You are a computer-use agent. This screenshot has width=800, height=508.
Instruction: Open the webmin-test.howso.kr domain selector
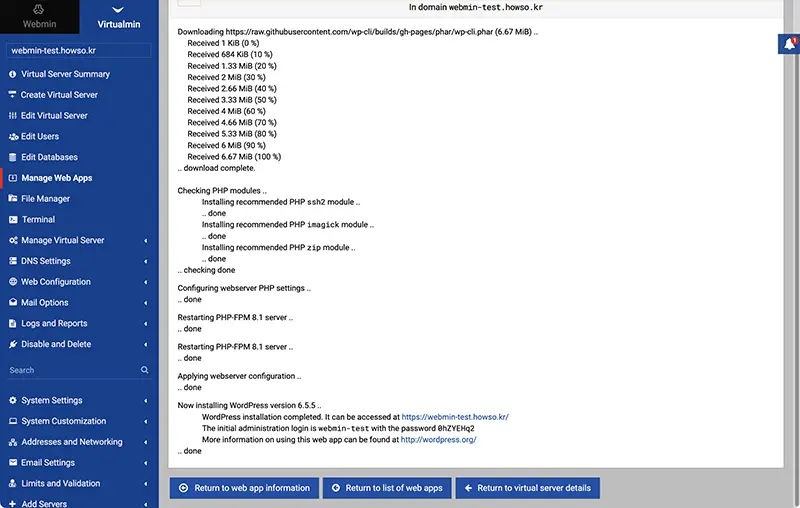click(x=79, y=50)
